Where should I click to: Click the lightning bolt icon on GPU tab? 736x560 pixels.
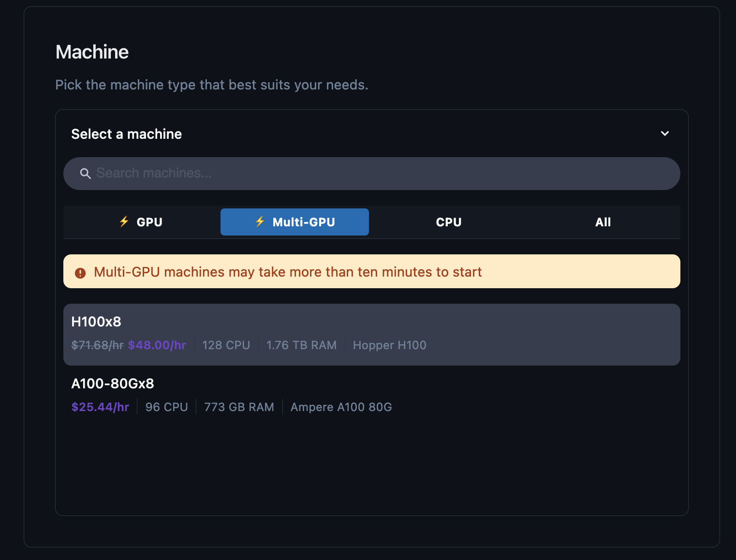coord(124,221)
